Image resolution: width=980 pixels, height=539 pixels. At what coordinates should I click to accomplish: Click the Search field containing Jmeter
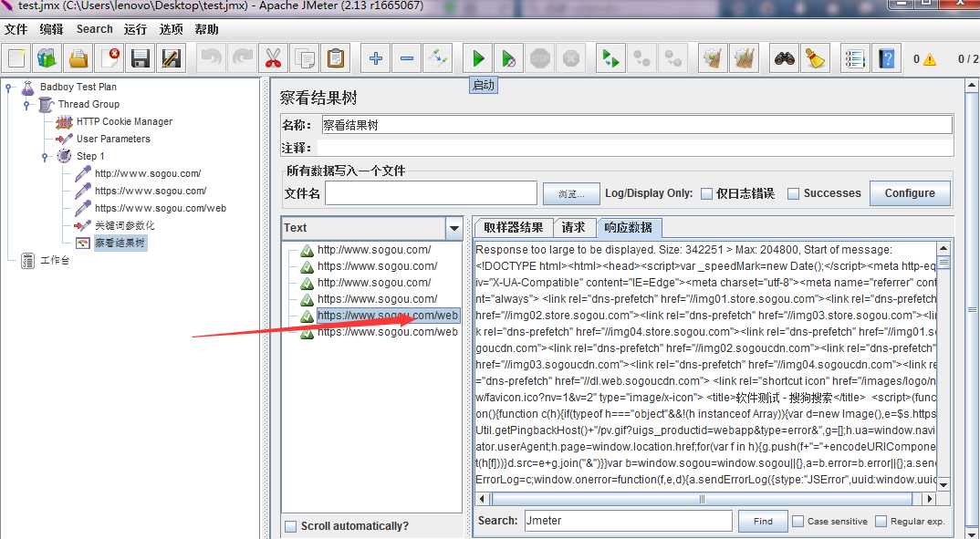[x=628, y=520]
